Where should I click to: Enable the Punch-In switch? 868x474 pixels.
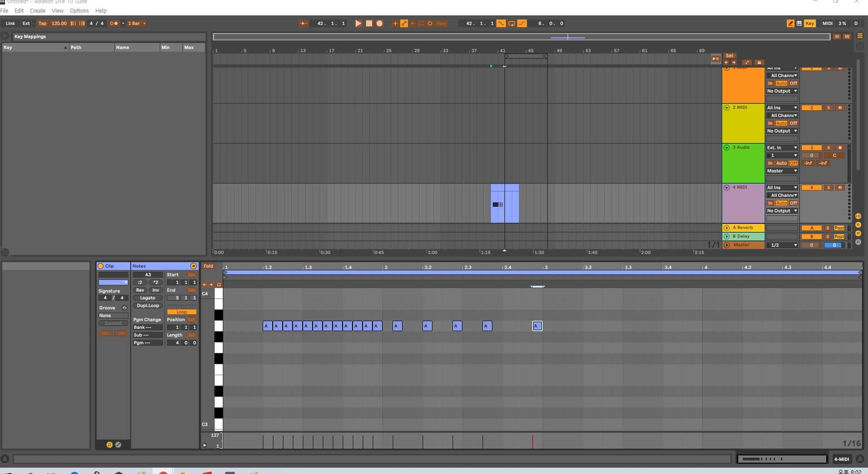501,23
